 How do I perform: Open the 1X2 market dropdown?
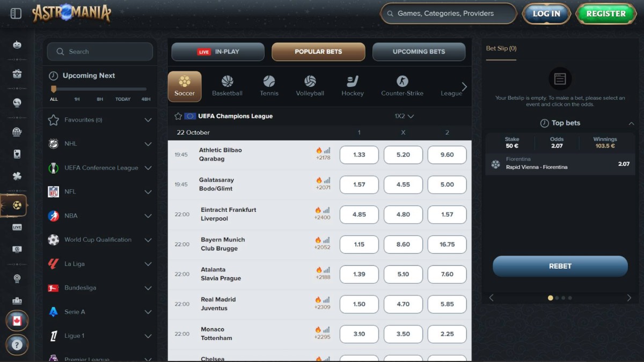pyautogui.click(x=404, y=116)
